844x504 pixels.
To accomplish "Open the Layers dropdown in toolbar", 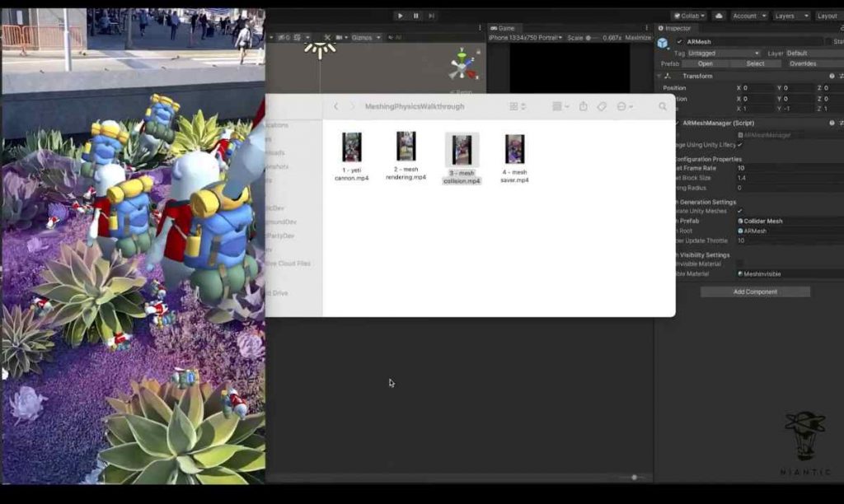I will coord(790,16).
